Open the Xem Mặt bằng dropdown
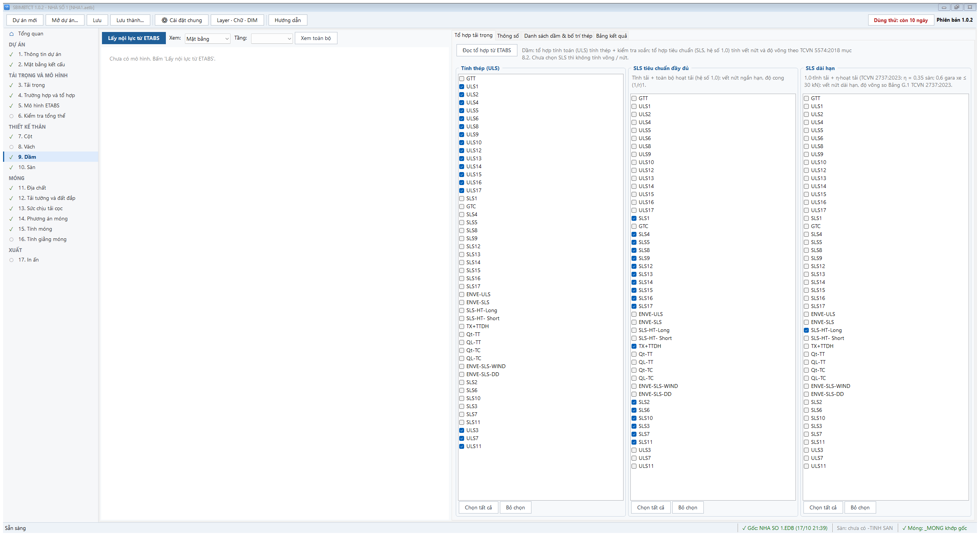The height and width of the screenshot is (536, 980). coord(207,39)
